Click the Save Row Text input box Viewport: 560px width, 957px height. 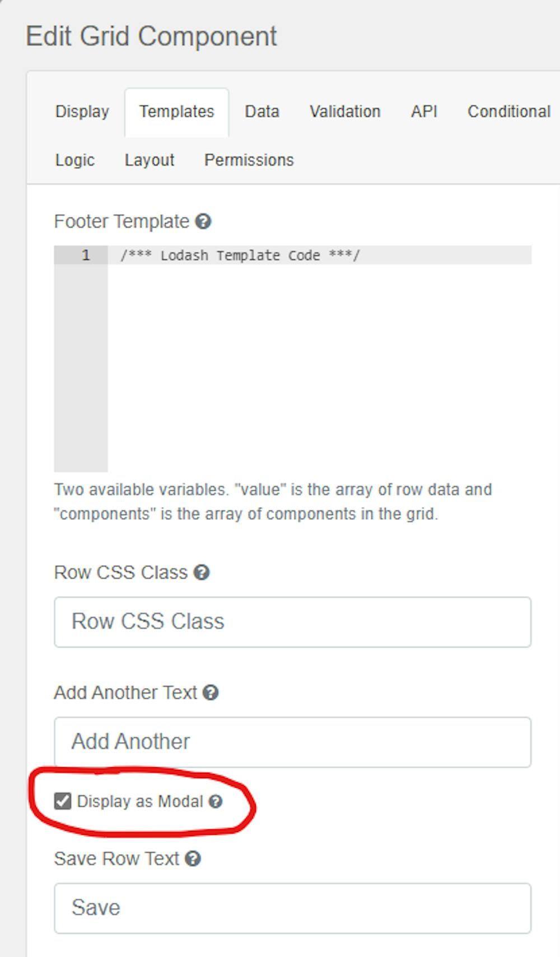click(x=293, y=908)
